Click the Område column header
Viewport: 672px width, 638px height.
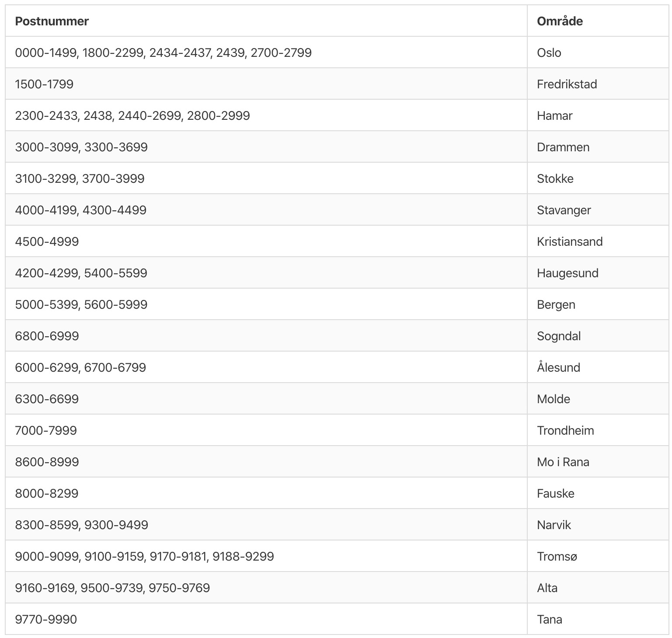(x=560, y=21)
